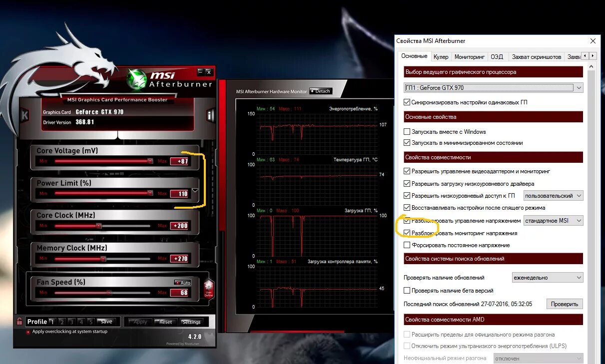605x364 pixels.
Task: Enable Запускать вместе с Windows checkbox
Action: pos(407,132)
